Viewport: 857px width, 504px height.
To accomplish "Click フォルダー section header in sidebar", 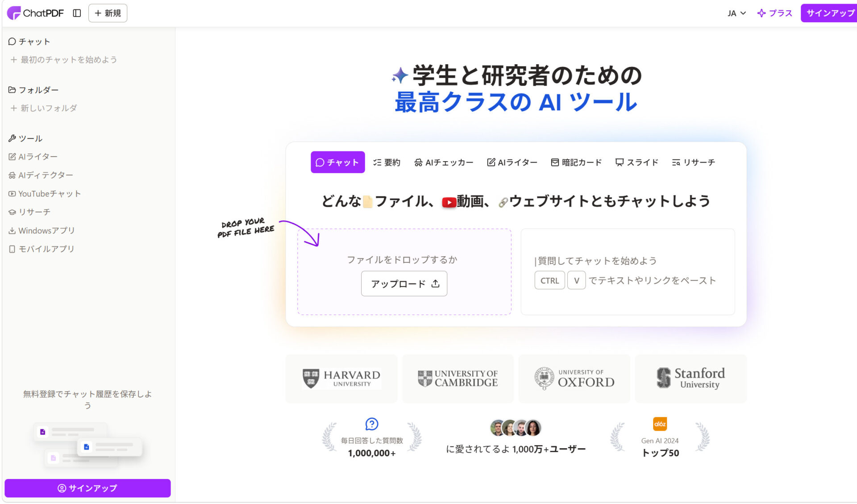I will (x=33, y=90).
